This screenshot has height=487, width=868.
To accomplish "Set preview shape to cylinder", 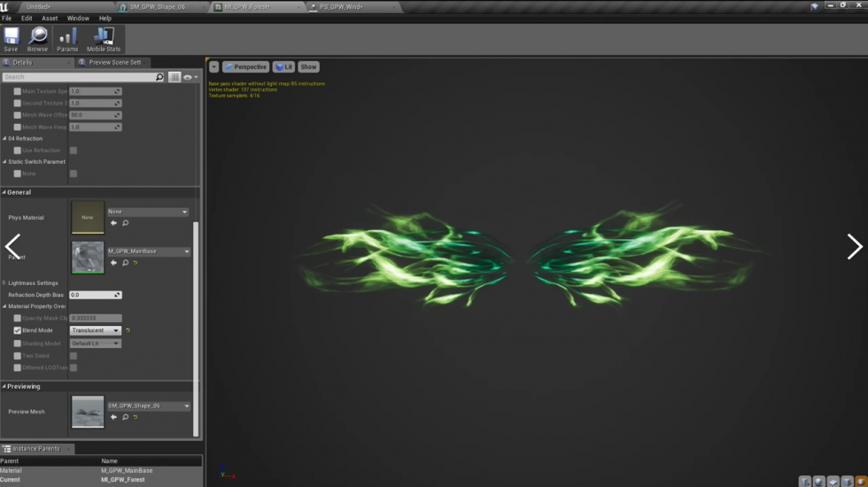I will (805, 482).
